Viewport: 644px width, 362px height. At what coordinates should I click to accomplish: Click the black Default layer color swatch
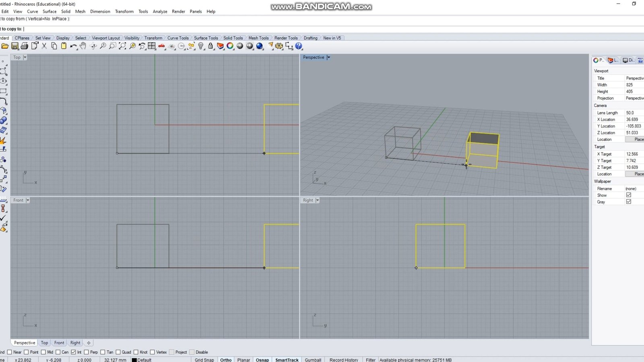pyautogui.click(x=134, y=360)
